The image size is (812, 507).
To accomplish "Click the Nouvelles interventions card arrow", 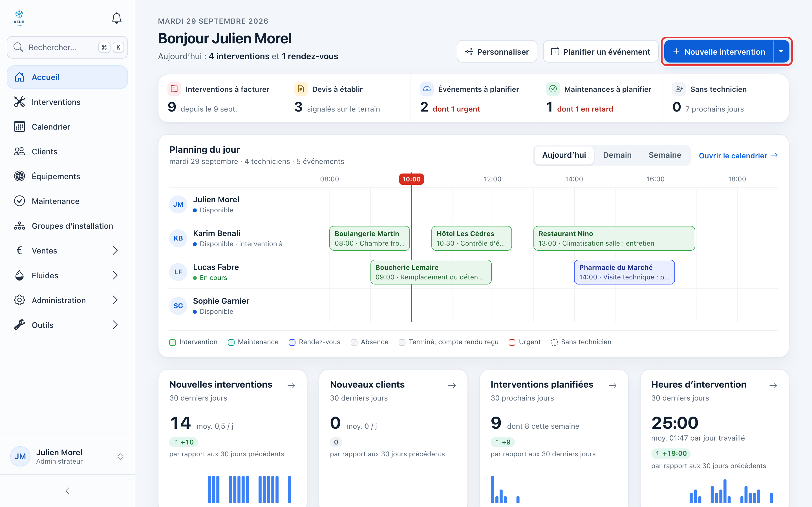I will click(x=291, y=386).
